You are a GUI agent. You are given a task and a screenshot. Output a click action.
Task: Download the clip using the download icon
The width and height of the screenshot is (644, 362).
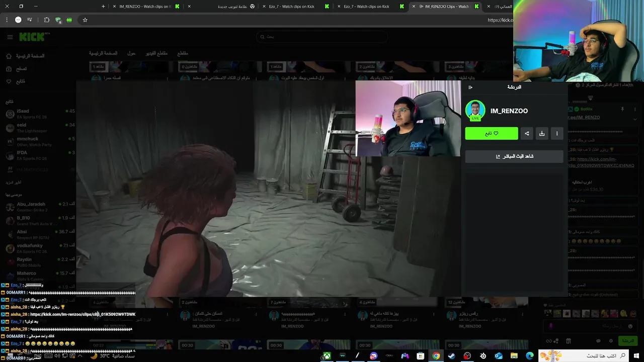click(x=542, y=133)
